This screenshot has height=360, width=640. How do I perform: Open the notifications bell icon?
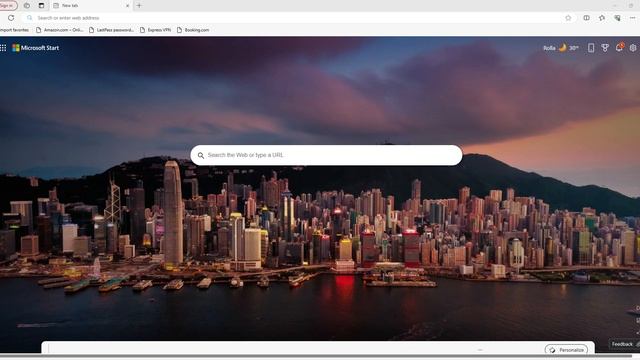619,47
